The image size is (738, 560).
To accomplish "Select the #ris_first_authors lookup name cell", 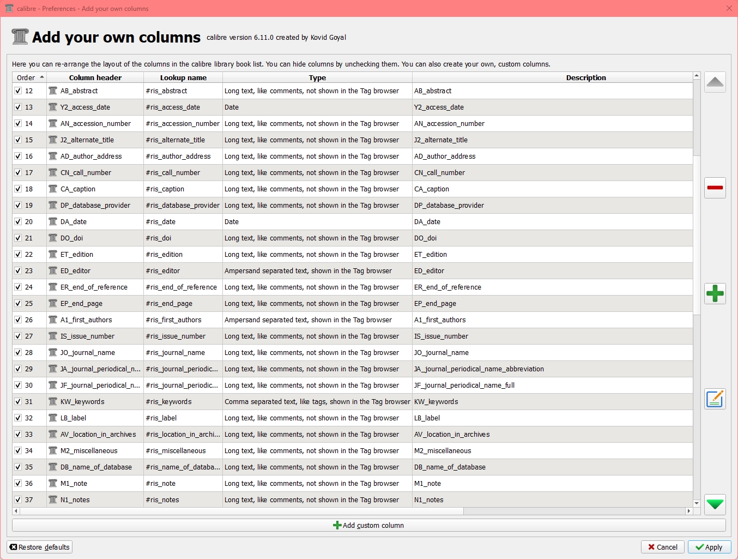I will [x=183, y=320].
